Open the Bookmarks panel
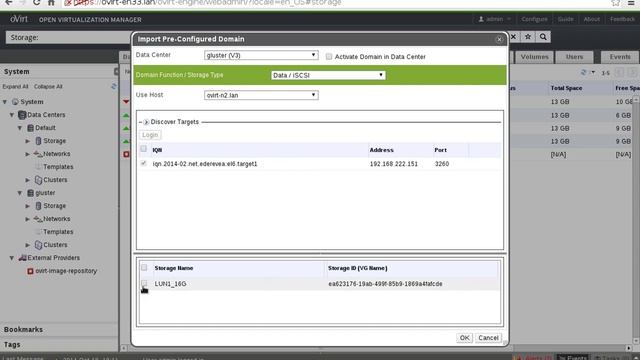The image size is (640, 360). pos(59,329)
